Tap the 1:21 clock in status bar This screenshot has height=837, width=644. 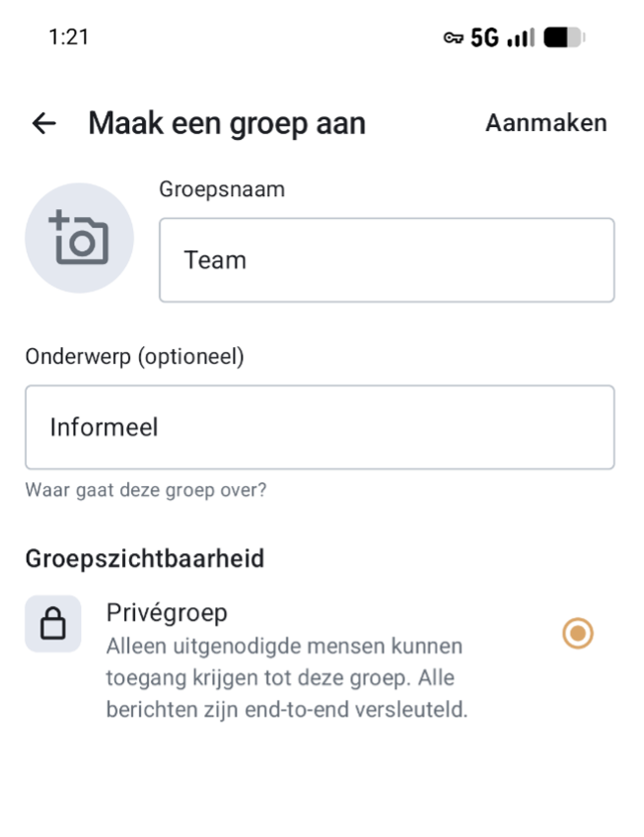click(68, 37)
